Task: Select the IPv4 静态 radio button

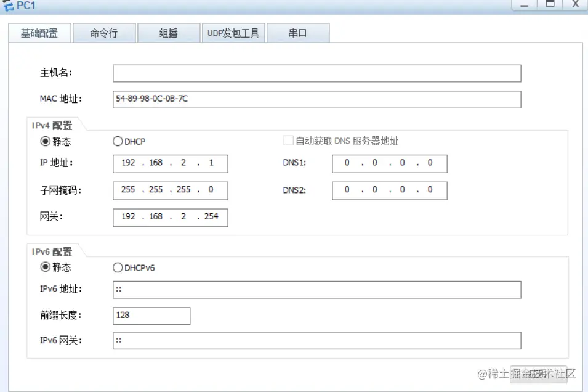Action: click(46, 141)
